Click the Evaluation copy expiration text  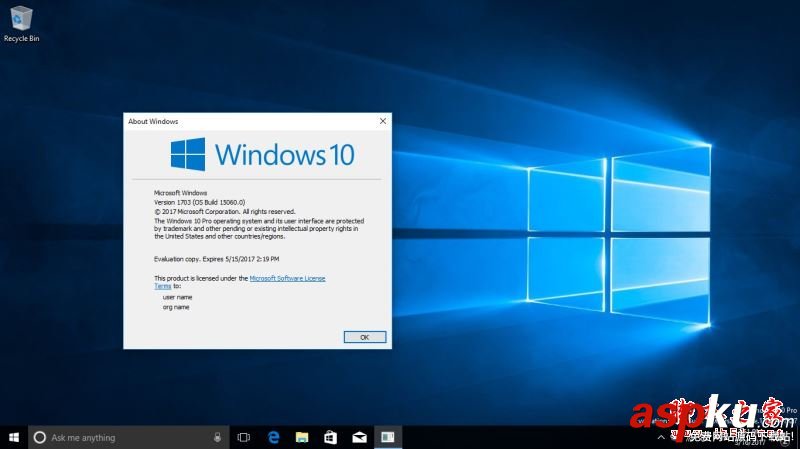click(216, 259)
